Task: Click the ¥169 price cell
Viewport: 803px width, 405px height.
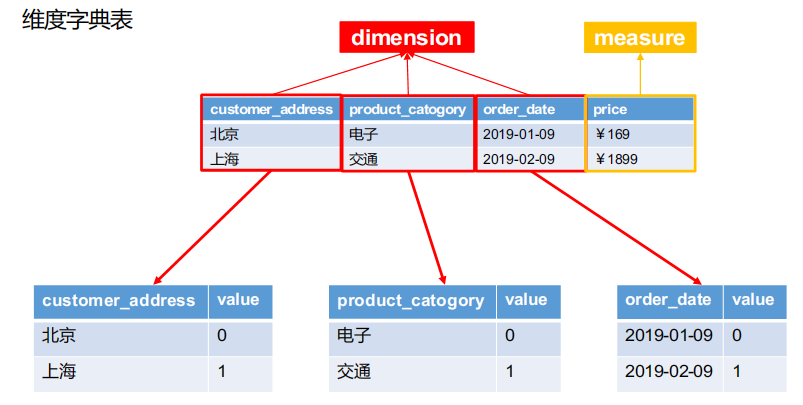Action: click(640, 134)
